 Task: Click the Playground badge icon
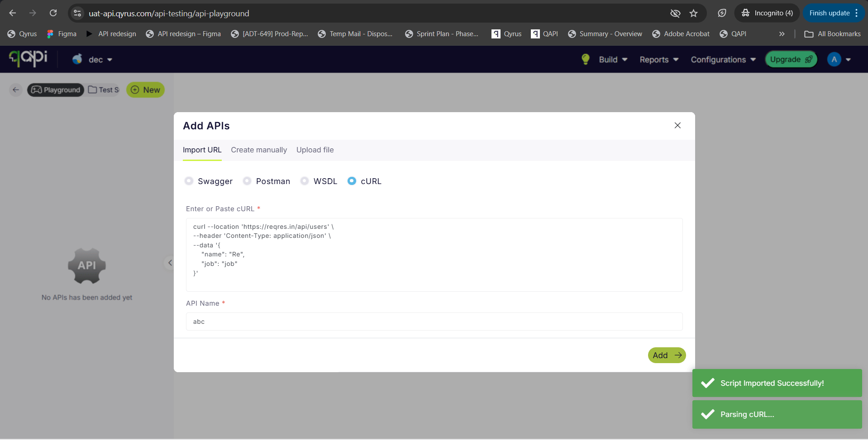click(36, 90)
